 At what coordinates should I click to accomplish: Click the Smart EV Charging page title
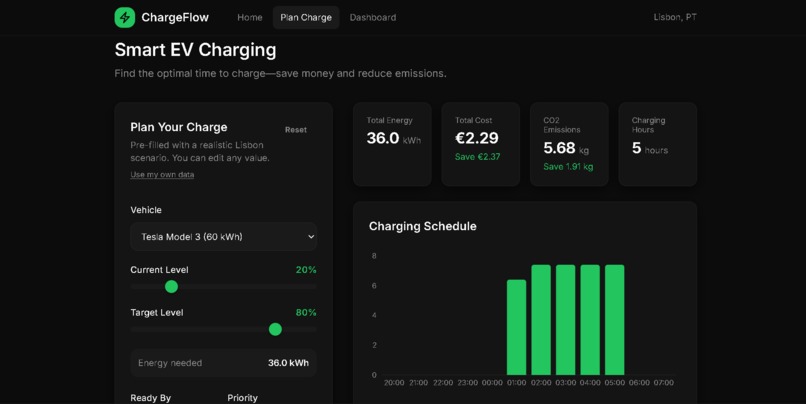pos(195,50)
